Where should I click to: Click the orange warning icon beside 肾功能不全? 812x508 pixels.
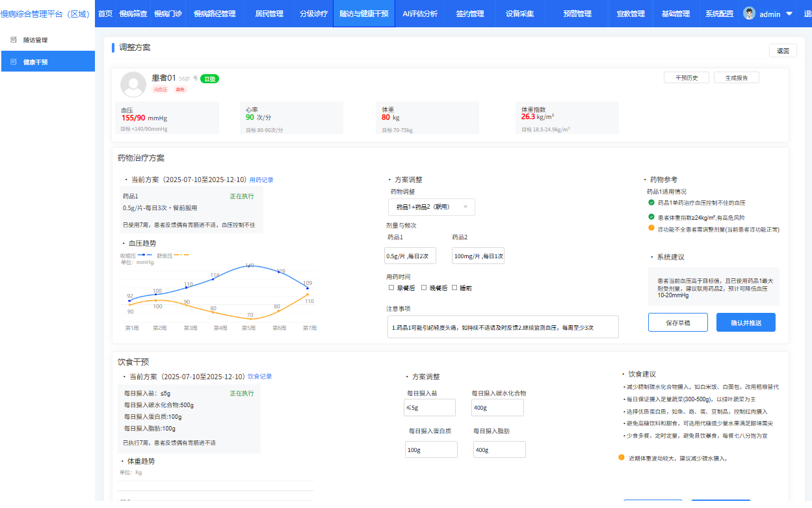[651, 228]
